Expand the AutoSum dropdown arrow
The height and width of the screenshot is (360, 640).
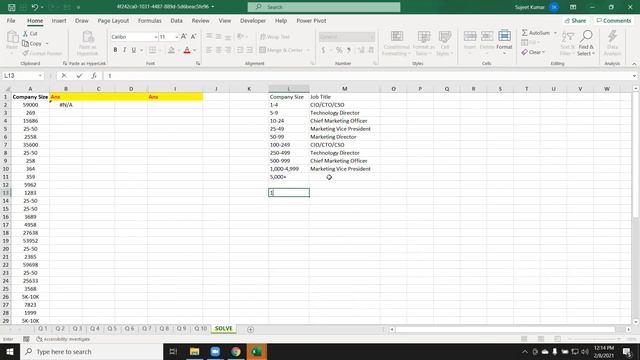coord(555,33)
